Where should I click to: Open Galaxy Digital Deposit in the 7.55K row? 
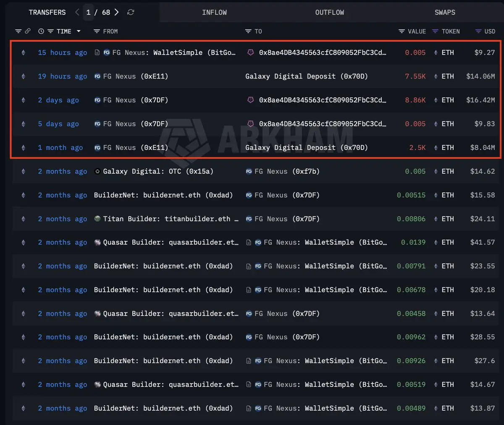point(307,76)
